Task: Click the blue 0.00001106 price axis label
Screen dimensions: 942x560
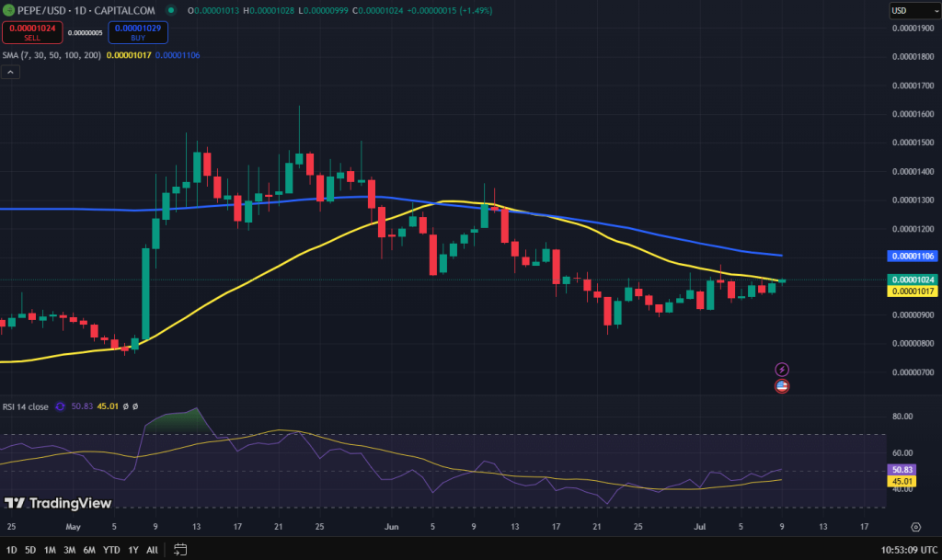Action: [913, 257]
